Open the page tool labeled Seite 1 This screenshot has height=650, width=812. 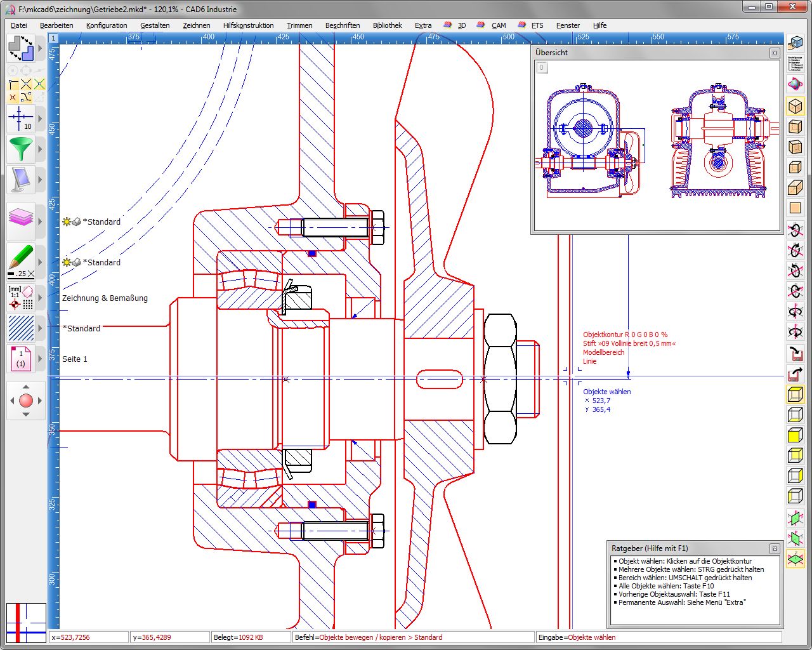tap(21, 359)
